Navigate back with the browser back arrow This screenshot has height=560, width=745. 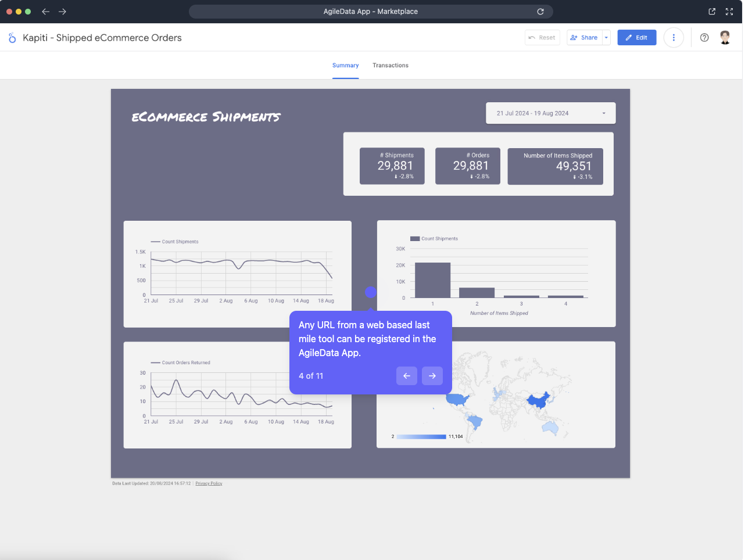pos(45,11)
